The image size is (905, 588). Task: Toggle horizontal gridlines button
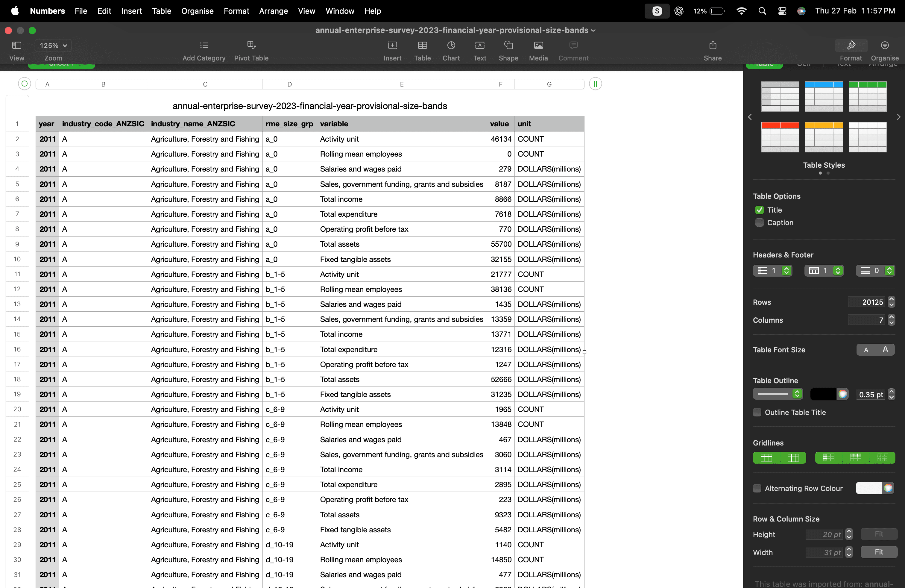pyautogui.click(x=766, y=457)
